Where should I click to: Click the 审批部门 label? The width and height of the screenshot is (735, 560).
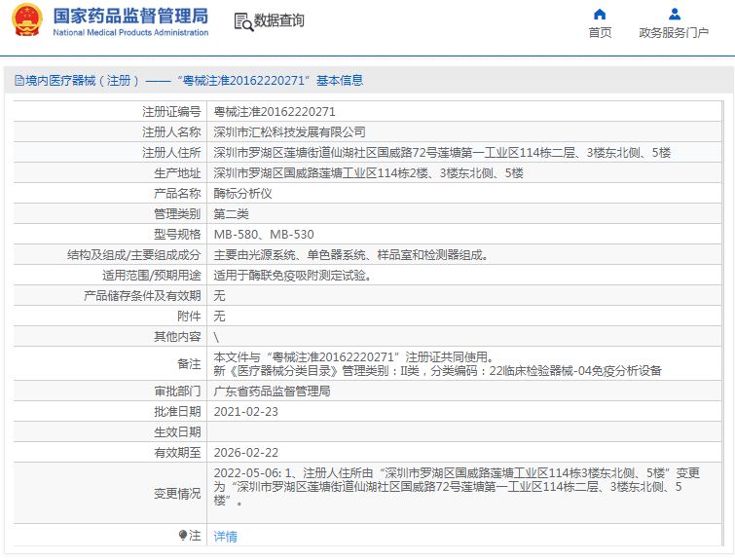[177, 392]
